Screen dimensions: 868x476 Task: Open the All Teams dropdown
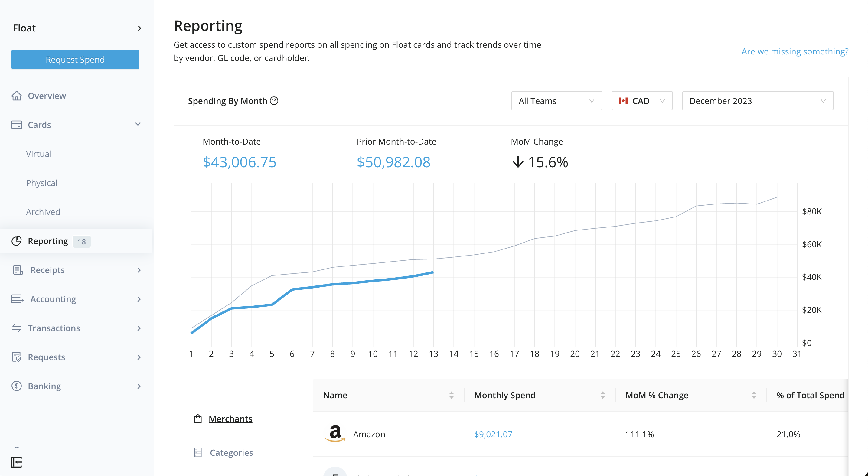(x=556, y=101)
